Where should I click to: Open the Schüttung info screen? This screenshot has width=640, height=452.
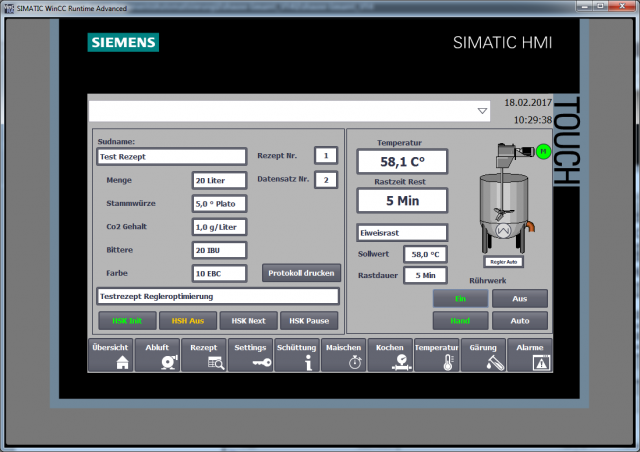pyautogui.click(x=297, y=355)
